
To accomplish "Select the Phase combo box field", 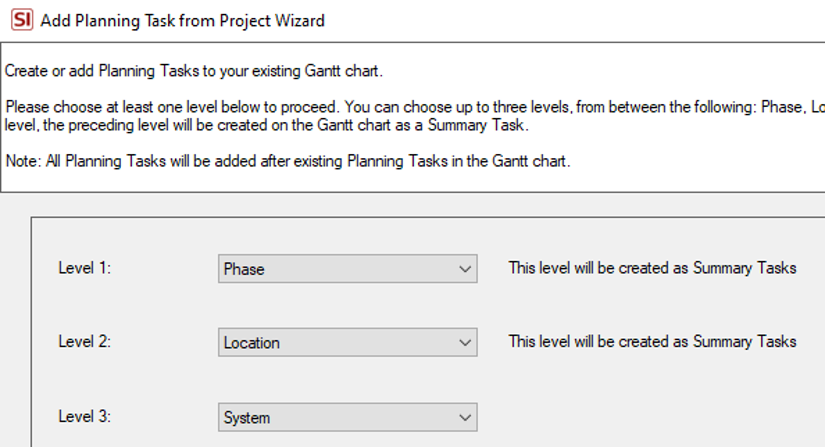I will click(348, 269).
